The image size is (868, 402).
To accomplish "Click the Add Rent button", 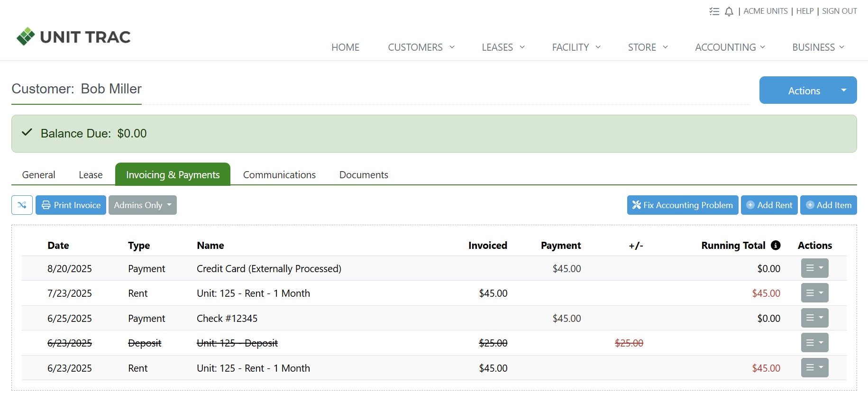I will 769,205.
